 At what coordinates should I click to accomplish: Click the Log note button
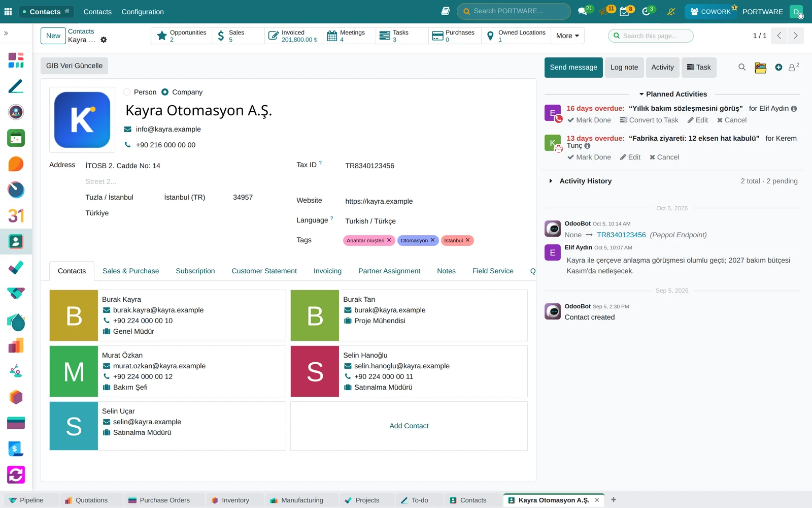point(624,67)
